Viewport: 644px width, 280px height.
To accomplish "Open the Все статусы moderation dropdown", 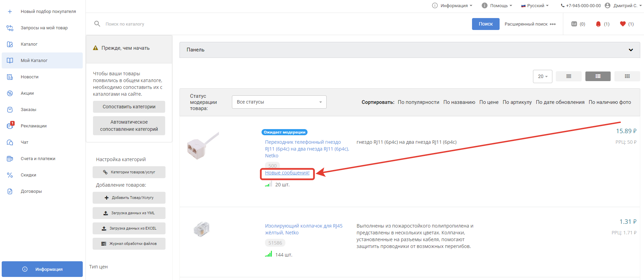I will [x=279, y=102].
